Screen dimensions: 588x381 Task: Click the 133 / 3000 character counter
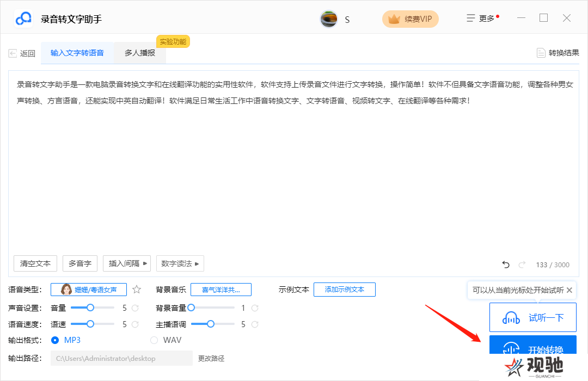553,265
